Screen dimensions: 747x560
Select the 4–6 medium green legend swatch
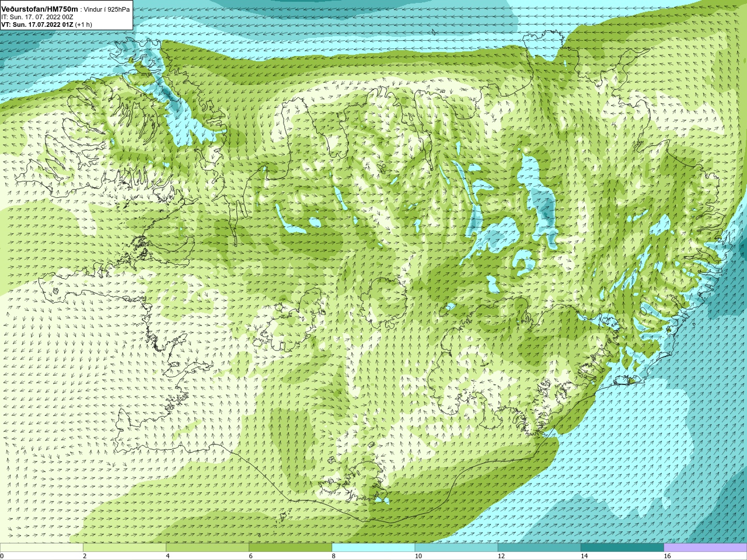coord(208,548)
